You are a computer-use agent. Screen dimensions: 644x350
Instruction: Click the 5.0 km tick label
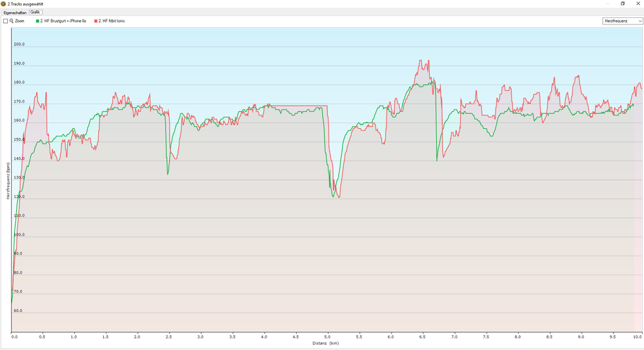(x=328, y=336)
